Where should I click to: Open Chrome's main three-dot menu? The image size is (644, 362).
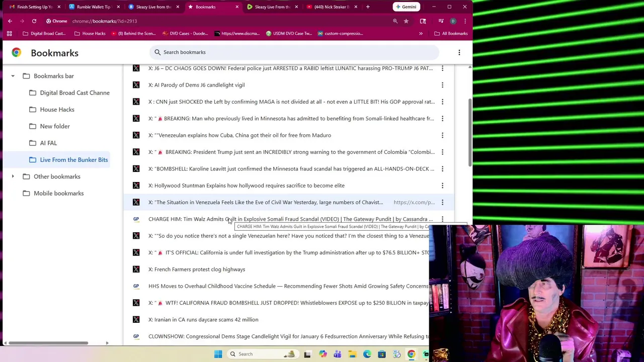pos(465,21)
